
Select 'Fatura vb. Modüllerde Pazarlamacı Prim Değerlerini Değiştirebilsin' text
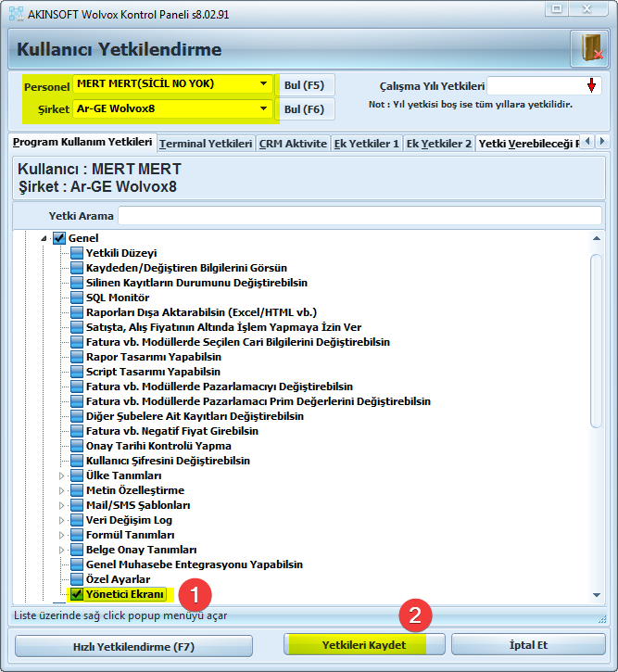[x=259, y=401]
